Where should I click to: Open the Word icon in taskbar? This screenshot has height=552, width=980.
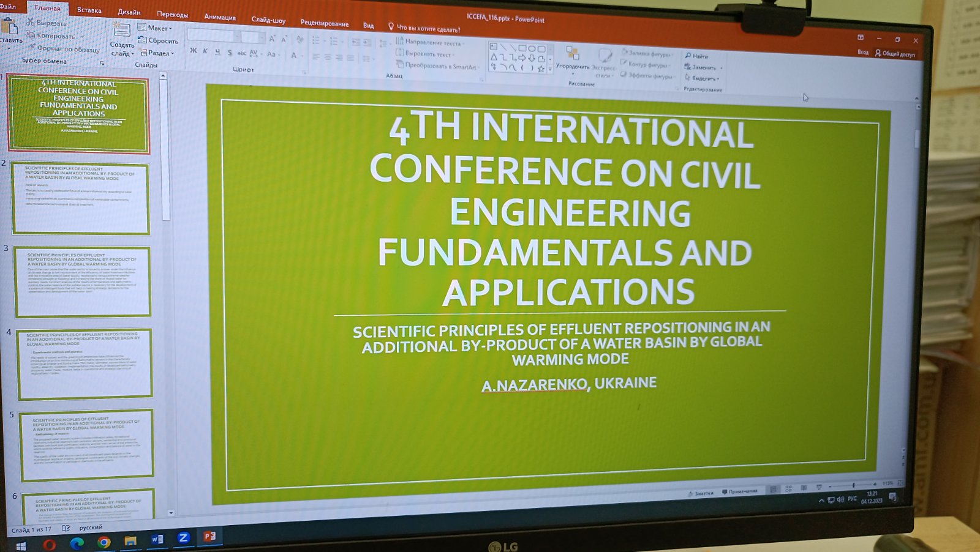click(157, 539)
